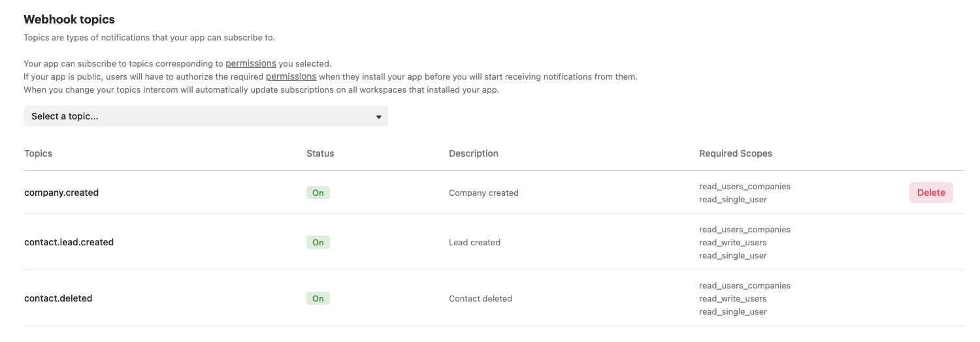Click the On status for company.created
Image resolution: width=980 pixels, height=342 pixels.
point(318,193)
